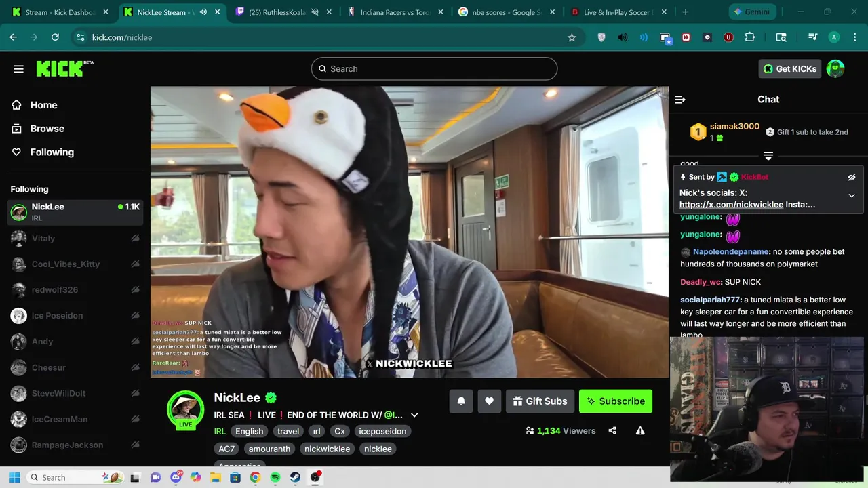The image size is (868, 488).
Task: Open Ice Poseidon channel from Following
Action: (75, 316)
